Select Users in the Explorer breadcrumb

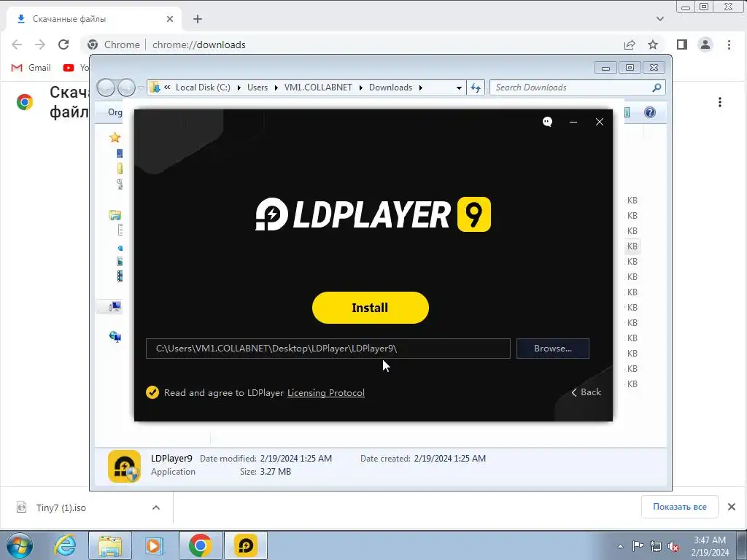tap(258, 87)
